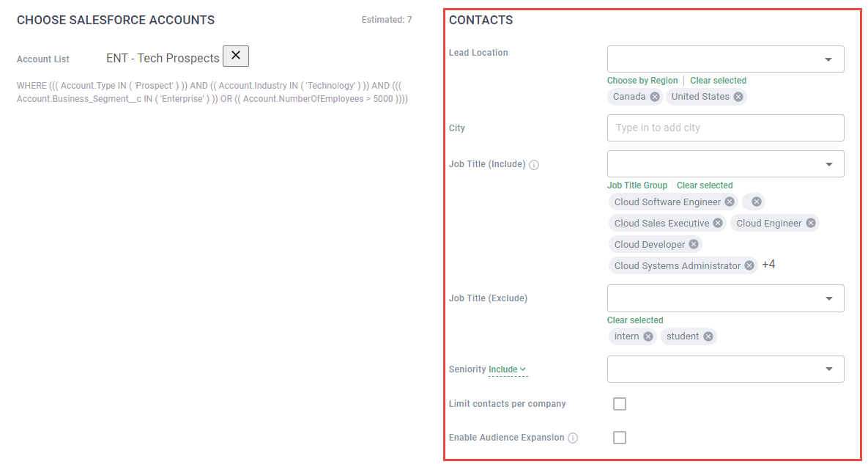Enable Audience Expansion
Image resolution: width=868 pixels, height=464 pixels.
point(619,437)
